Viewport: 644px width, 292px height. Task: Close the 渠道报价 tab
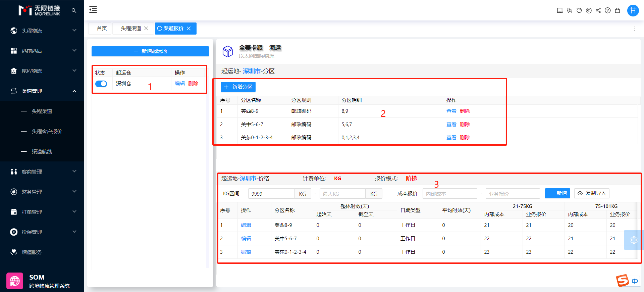(189, 29)
